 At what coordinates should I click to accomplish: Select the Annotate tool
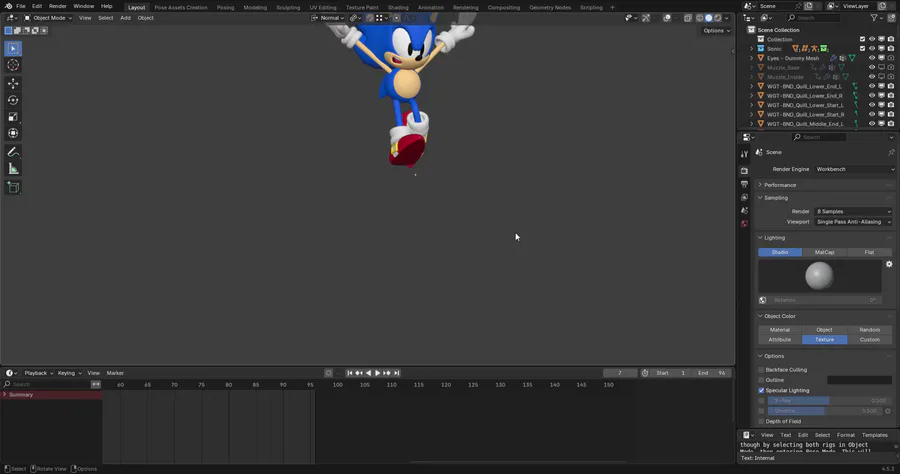(x=13, y=152)
